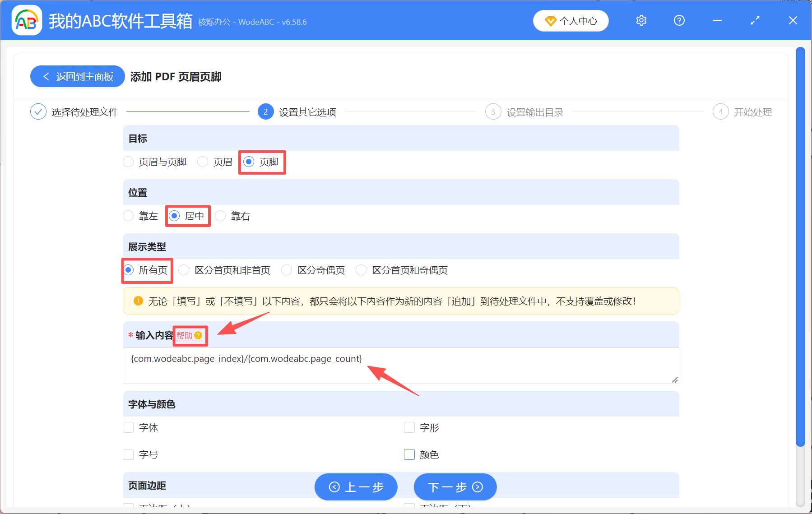The image size is (812, 514).
Task: Click the 下一步 button
Action: [455, 487]
